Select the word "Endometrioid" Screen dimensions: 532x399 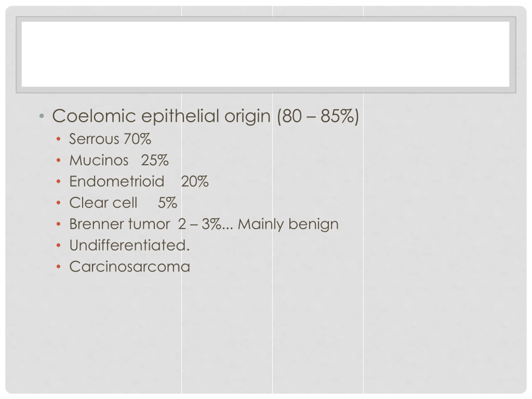click(117, 181)
